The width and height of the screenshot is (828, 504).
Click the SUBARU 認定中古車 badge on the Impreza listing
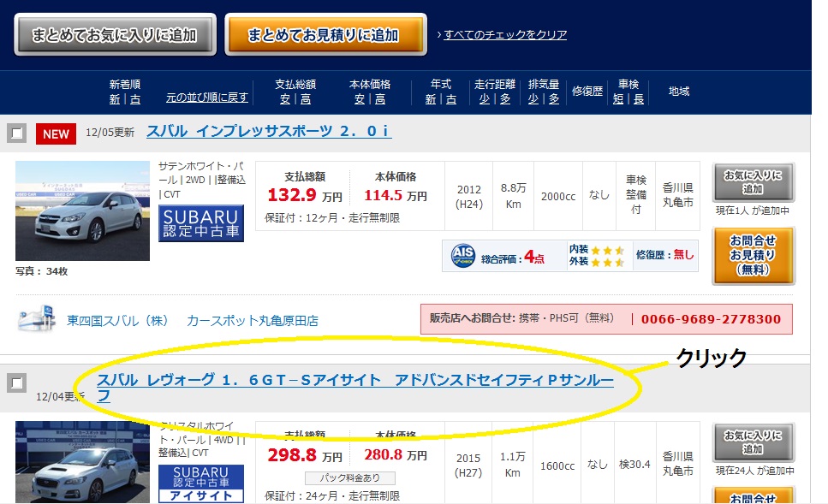(201, 224)
